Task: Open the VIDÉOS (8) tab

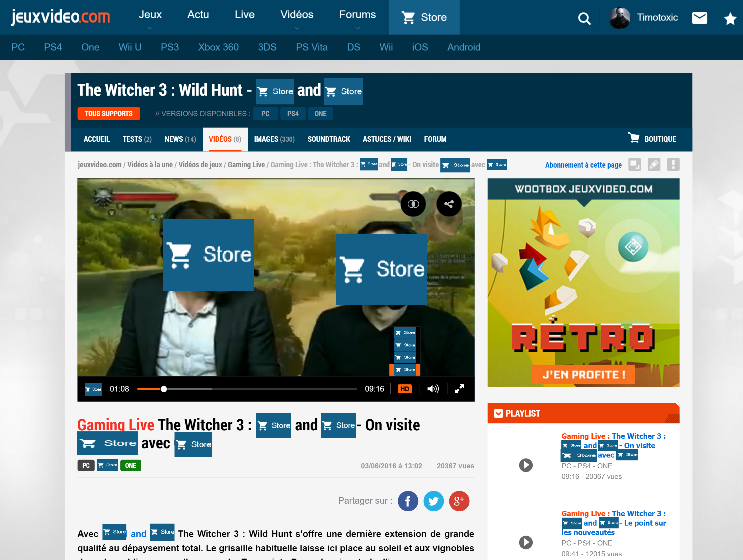Action: point(225,139)
